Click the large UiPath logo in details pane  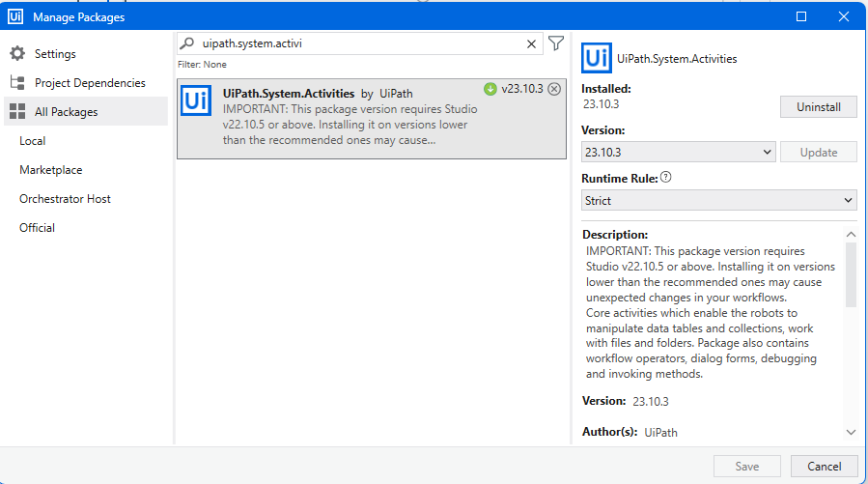[596, 58]
